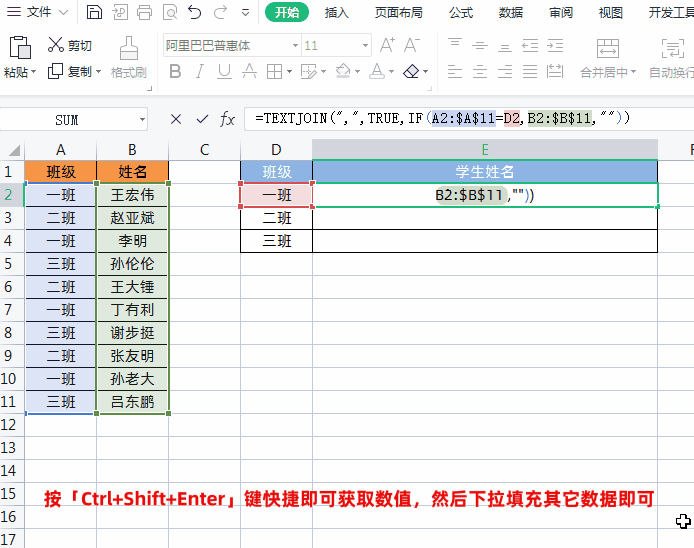Screen dimensions: 694x548
Task: Click the cell borders icon
Action: point(274,71)
